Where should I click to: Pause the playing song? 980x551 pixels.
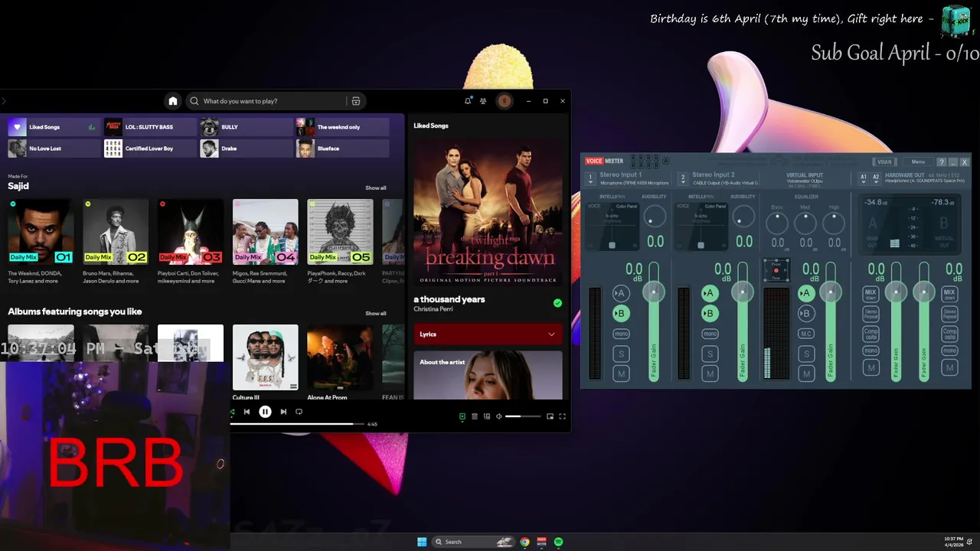tap(265, 412)
